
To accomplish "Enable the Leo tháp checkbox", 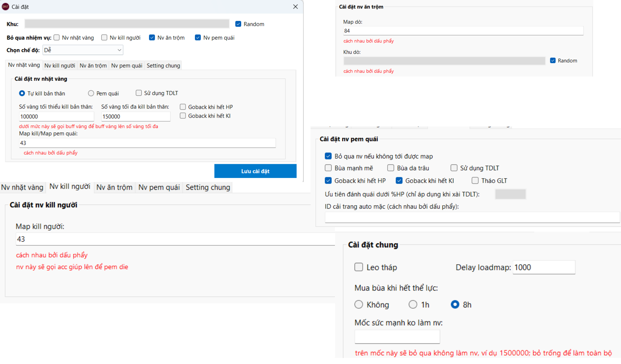I will 359,267.
